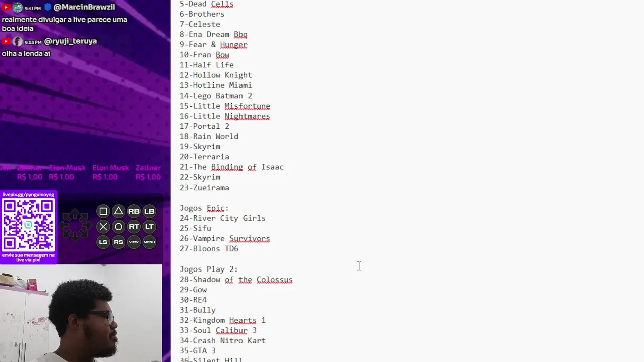This screenshot has width=644, height=362.
Task: Click the "9-Fear & Hunger" line
Action: click(x=213, y=45)
